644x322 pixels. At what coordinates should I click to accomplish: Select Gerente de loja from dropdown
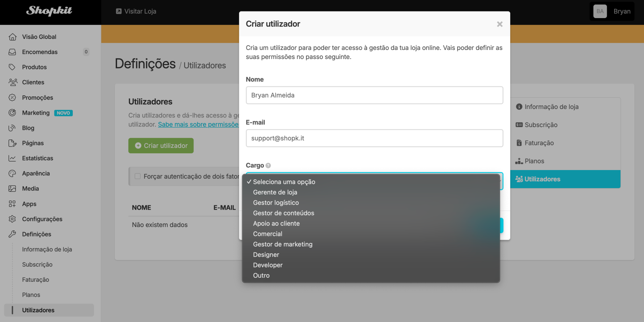pyautogui.click(x=275, y=192)
